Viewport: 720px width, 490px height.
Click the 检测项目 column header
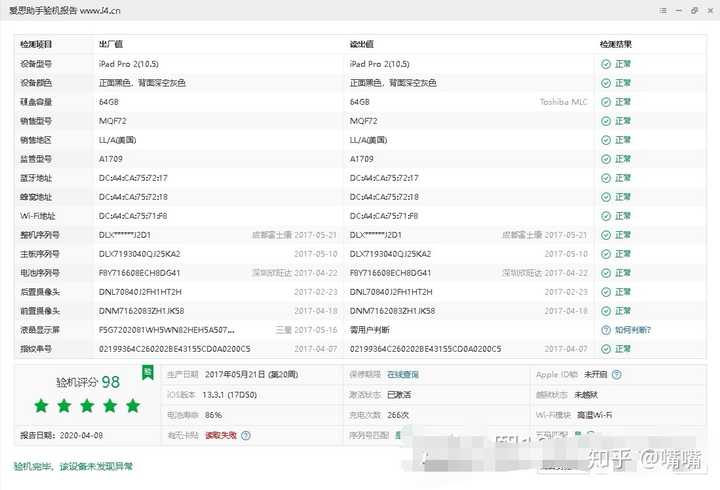coord(36,44)
